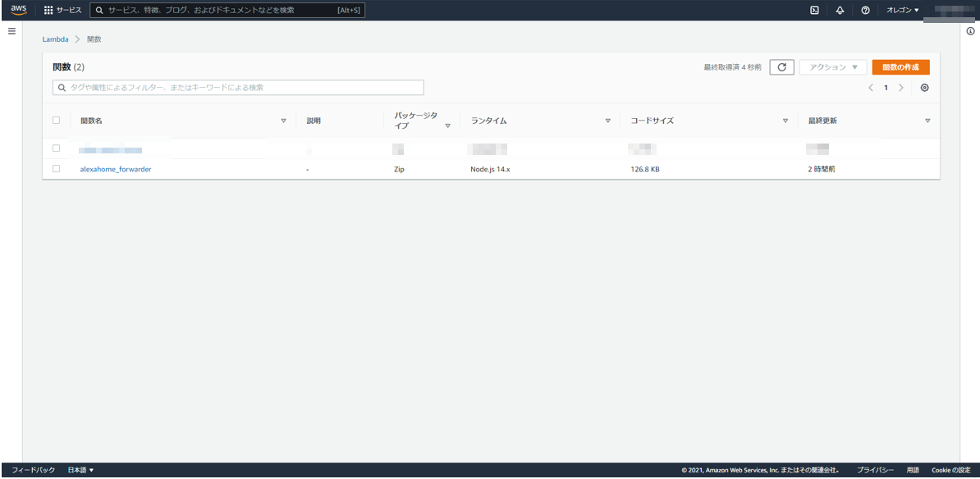Click the 126.8 KB code size cell
980x479 pixels.
(x=645, y=169)
